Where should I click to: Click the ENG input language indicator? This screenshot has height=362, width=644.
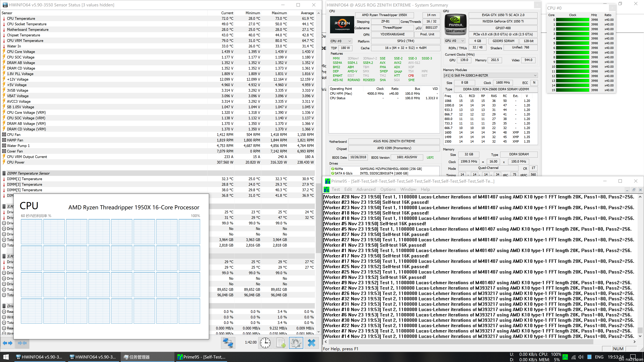tap(599, 357)
